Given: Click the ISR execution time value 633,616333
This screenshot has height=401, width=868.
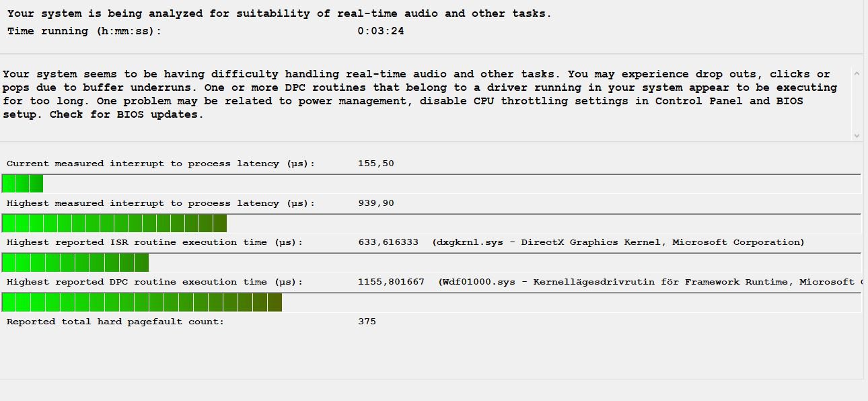Looking at the screenshot, I should tap(388, 242).
